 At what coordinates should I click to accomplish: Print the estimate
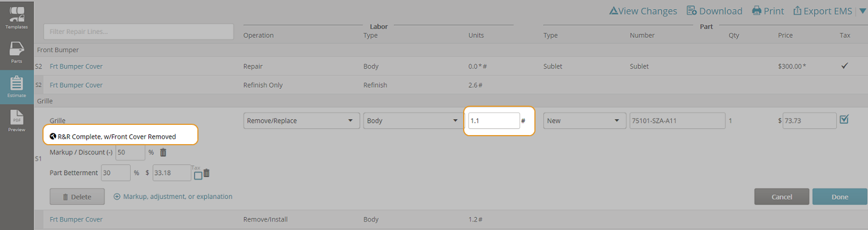pyautogui.click(x=767, y=11)
